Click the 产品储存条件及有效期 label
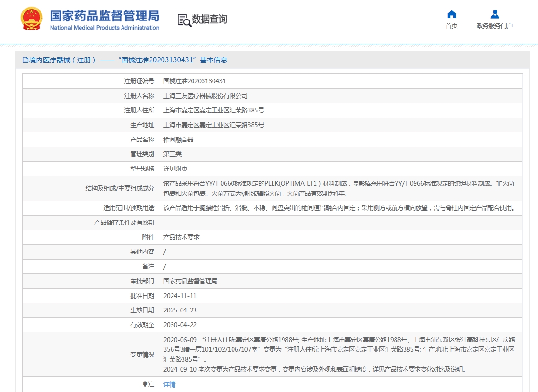 (x=124, y=223)
